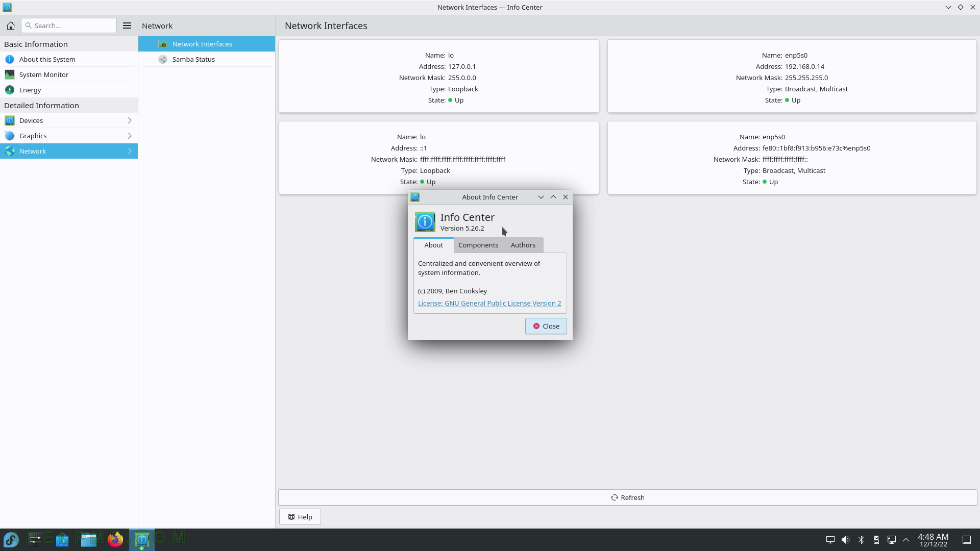Expand the Graphics category chevron
Screen dimensions: 980x551
(130, 136)
